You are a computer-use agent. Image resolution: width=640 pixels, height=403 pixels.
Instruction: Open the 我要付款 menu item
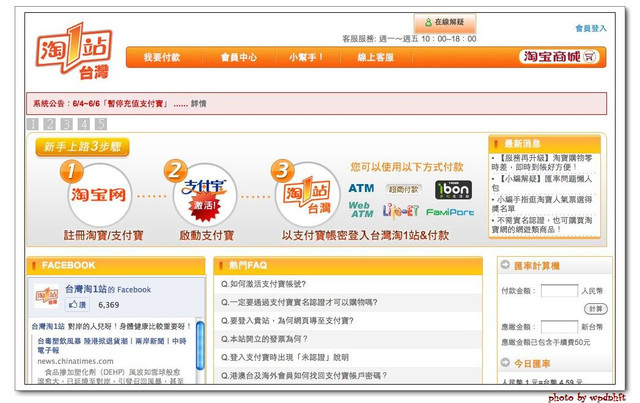[162, 57]
